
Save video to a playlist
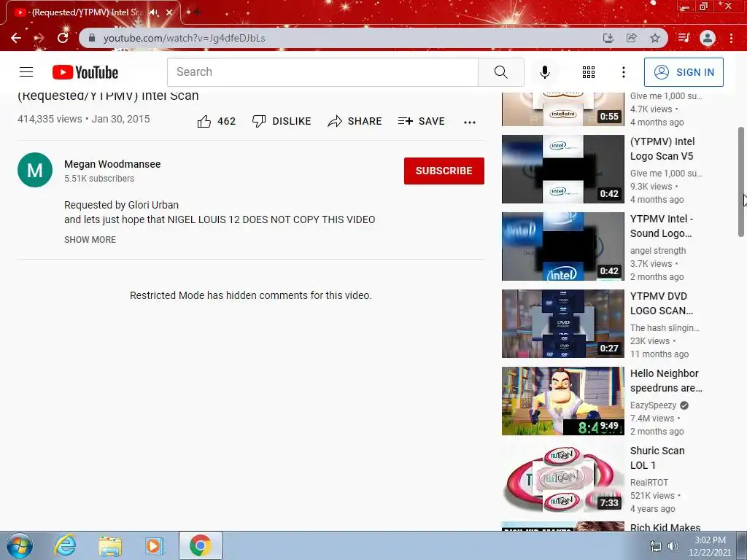point(421,122)
